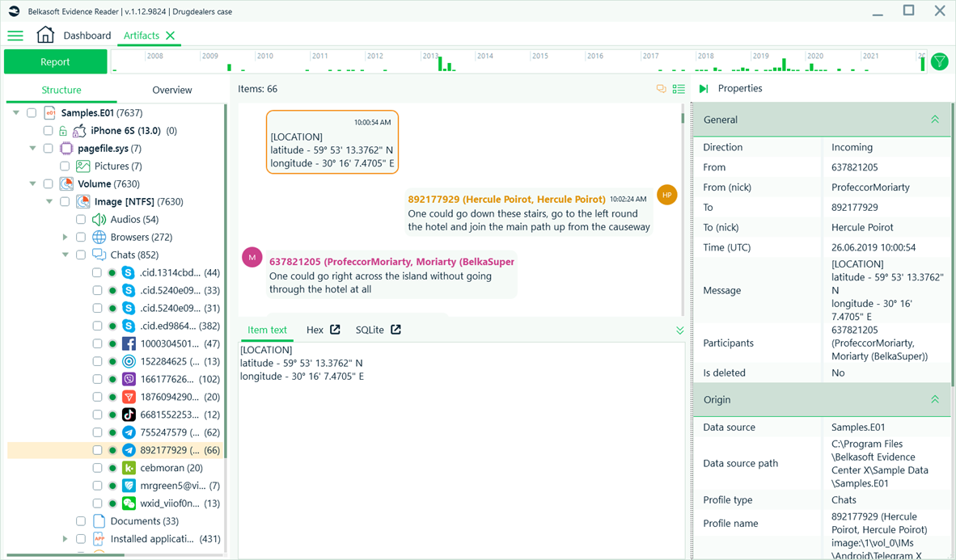The width and height of the screenshot is (956, 560).
Task: Collapse the pagefile.sys tree node
Action: click(33, 148)
